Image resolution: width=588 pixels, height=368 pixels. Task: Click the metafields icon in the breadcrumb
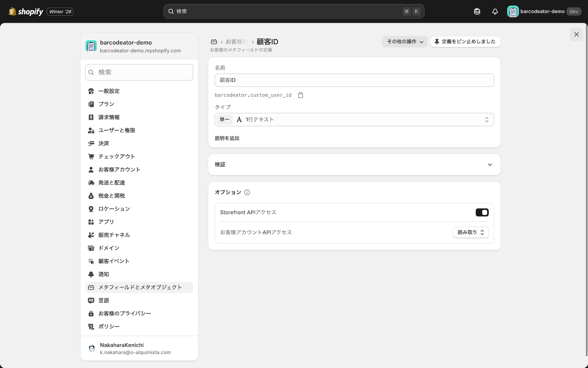(214, 41)
